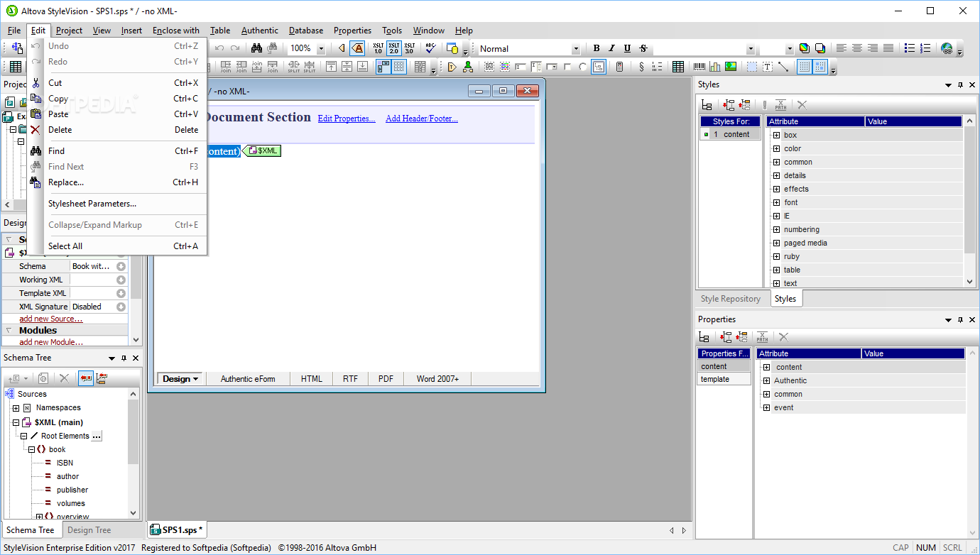Click the Underline formatting icon

627,48
